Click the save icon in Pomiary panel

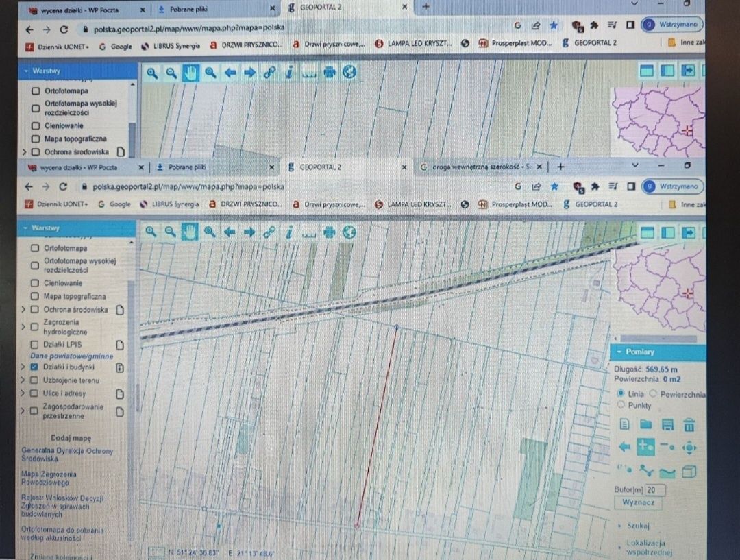tap(667, 424)
